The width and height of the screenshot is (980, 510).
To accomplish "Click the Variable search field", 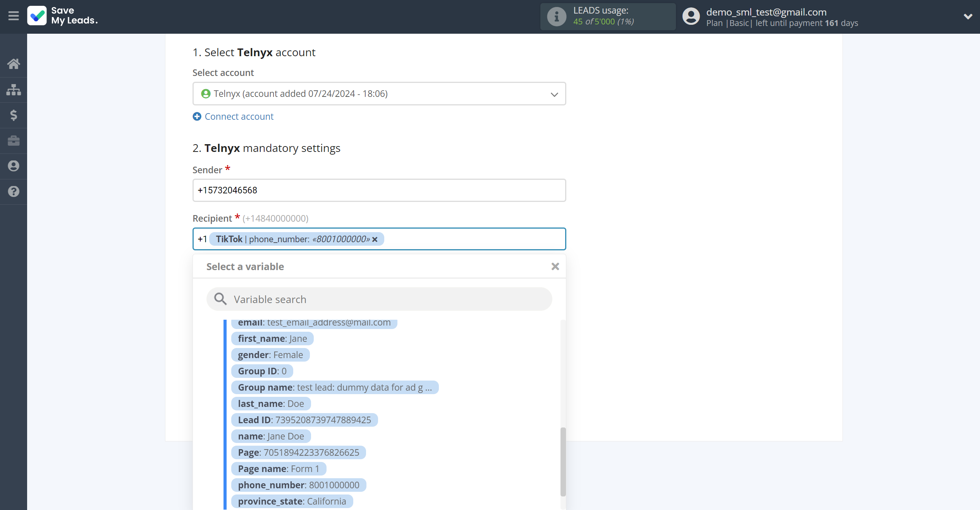I will [x=379, y=299].
